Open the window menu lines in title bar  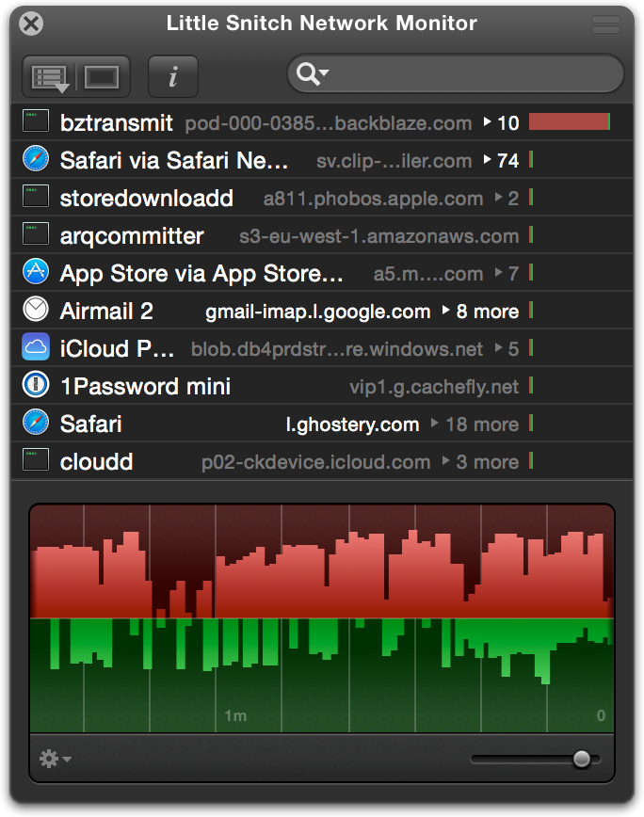(605, 24)
